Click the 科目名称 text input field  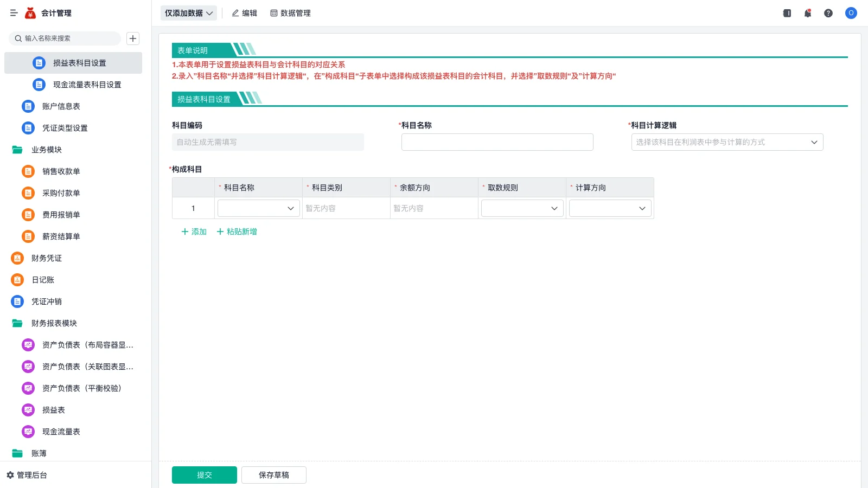(497, 142)
